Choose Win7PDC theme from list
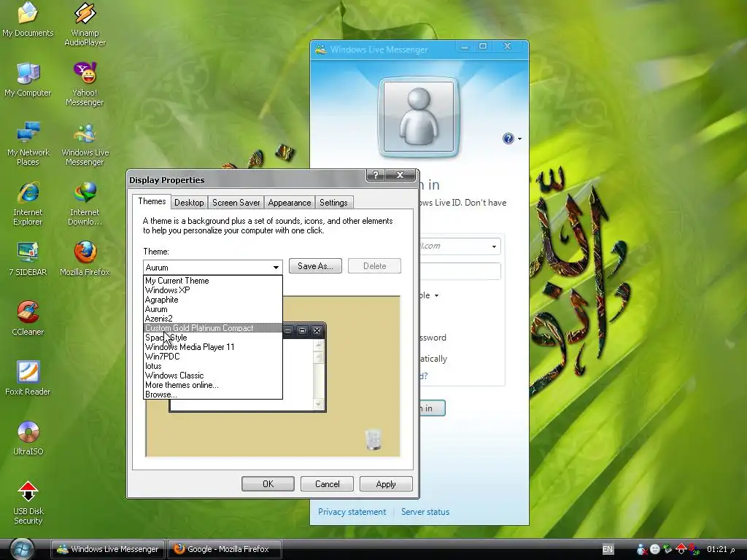This screenshot has height=560, width=747. click(x=213, y=357)
